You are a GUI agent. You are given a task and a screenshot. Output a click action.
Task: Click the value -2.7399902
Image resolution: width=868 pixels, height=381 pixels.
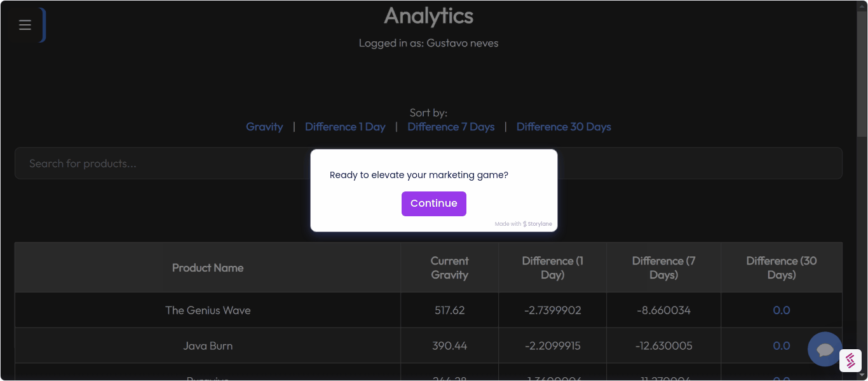coord(553,310)
